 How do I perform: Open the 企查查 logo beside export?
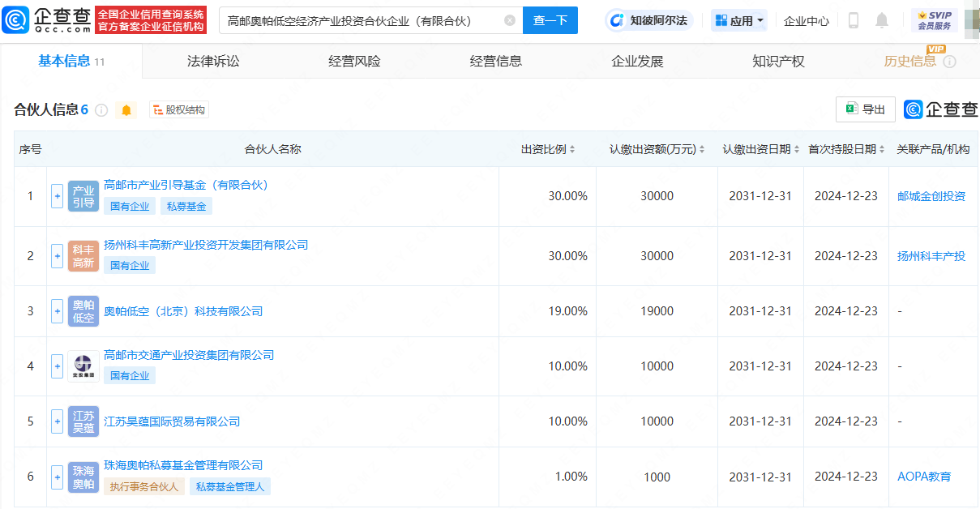[941, 109]
